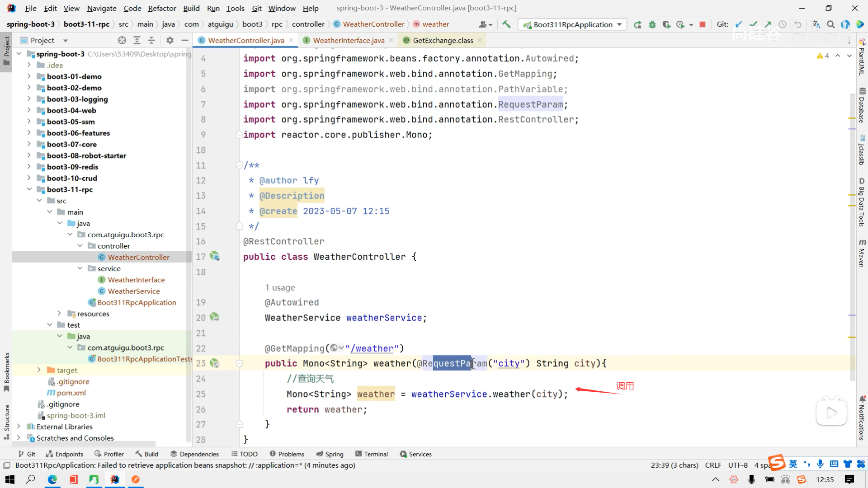868x488 pixels.
Task: Expand the boot3-10-crud module
Action: click(x=29, y=178)
